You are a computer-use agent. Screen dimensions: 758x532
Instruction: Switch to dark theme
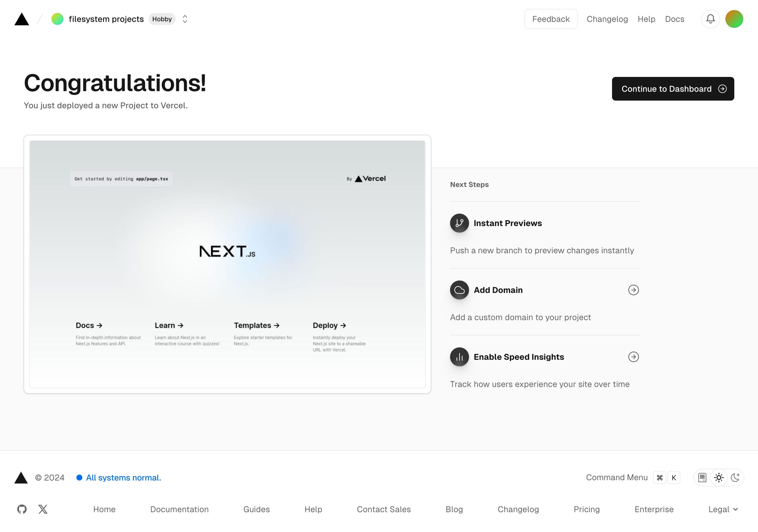pos(735,478)
